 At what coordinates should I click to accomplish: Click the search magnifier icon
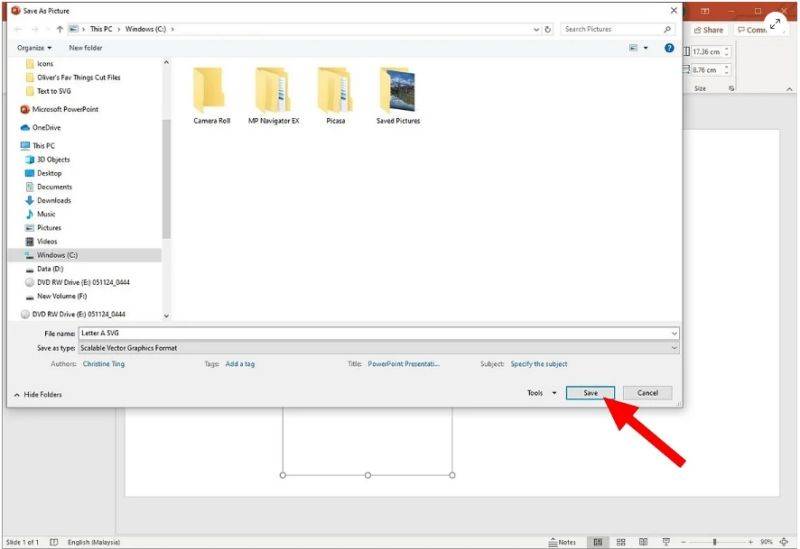pos(667,29)
